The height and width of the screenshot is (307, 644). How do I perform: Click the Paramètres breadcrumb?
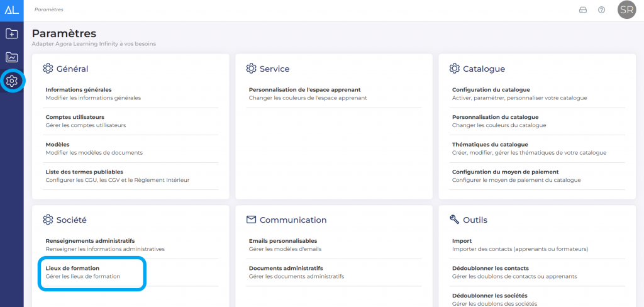[x=49, y=10]
